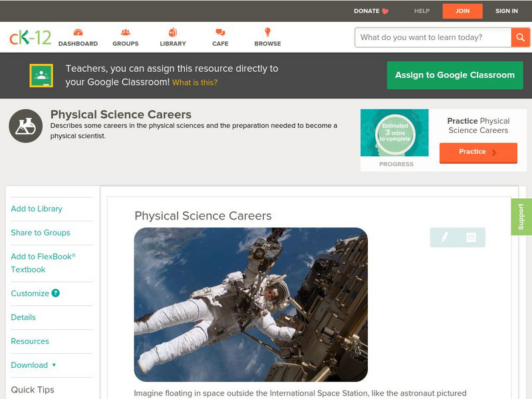Open the Library backpack icon
The width and height of the screenshot is (532, 399).
click(x=172, y=31)
